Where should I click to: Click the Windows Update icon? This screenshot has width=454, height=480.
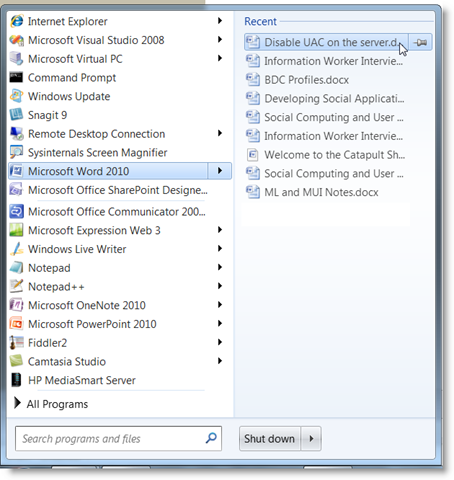(x=16, y=96)
